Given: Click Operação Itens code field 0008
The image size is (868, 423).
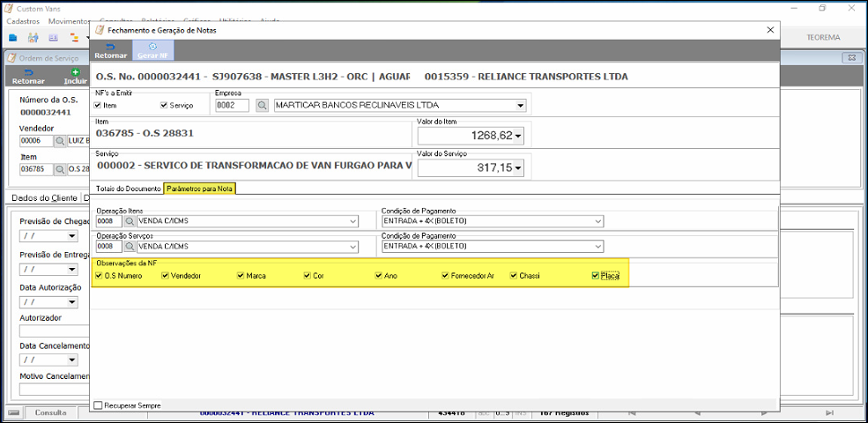Looking at the screenshot, I should coord(109,221).
